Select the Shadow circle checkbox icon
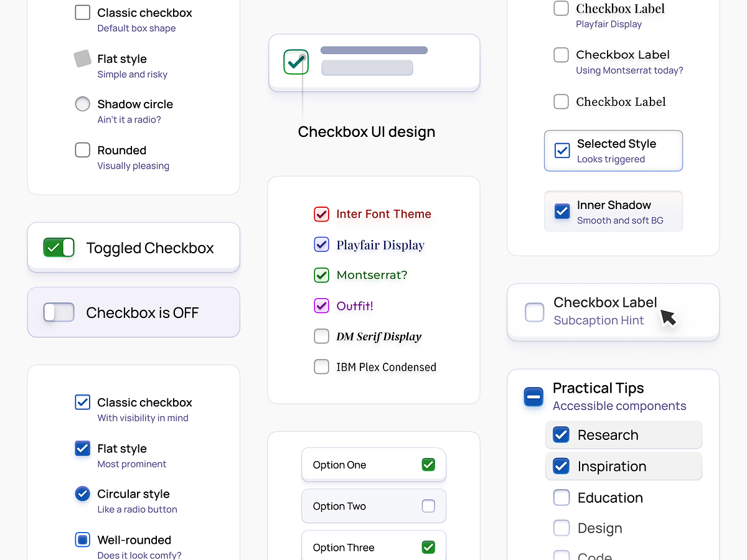Image resolution: width=747 pixels, height=560 pixels. pos(82,105)
